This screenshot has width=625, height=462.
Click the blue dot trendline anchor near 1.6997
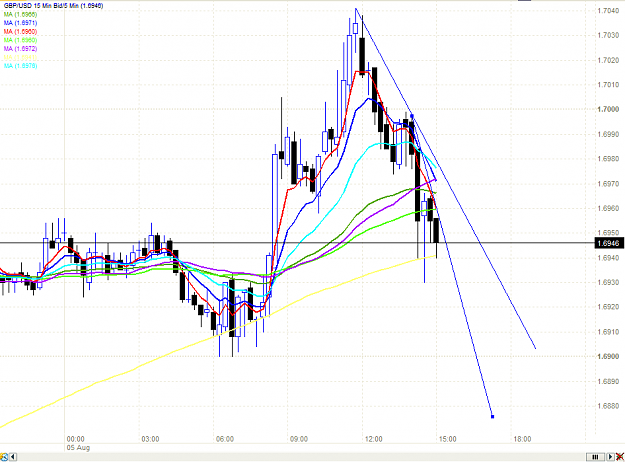[412, 116]
